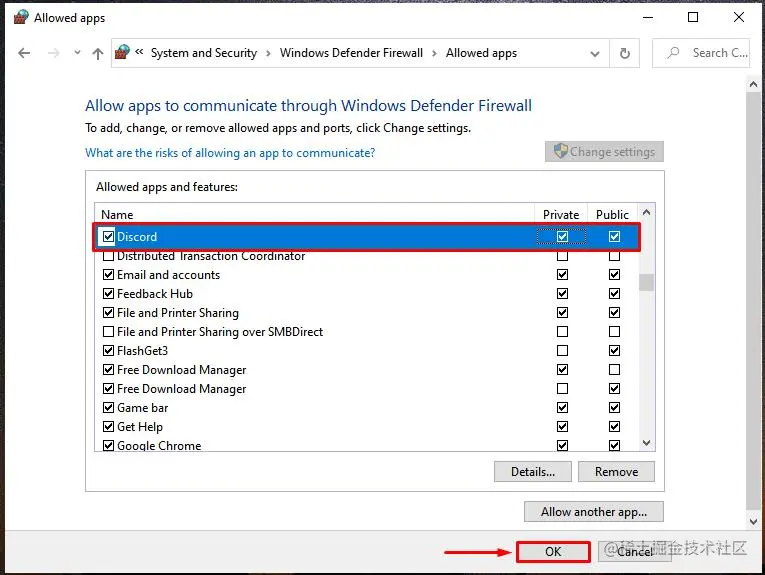Toggle Email and accounts checkbox
The height and width of the screenshot is (575, 765).
[108, 275]
